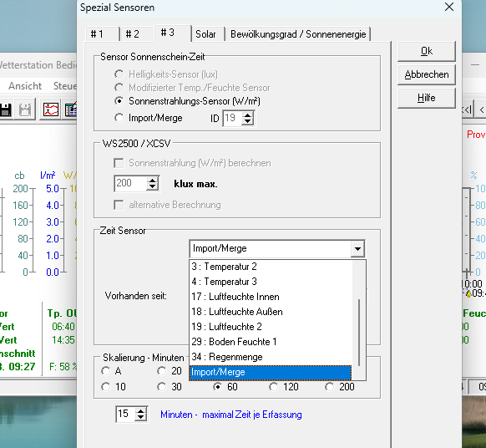Click the greyed-out save icon in toolbar
The height and width of the screenshot is (448, 486).
click(25, 109)
